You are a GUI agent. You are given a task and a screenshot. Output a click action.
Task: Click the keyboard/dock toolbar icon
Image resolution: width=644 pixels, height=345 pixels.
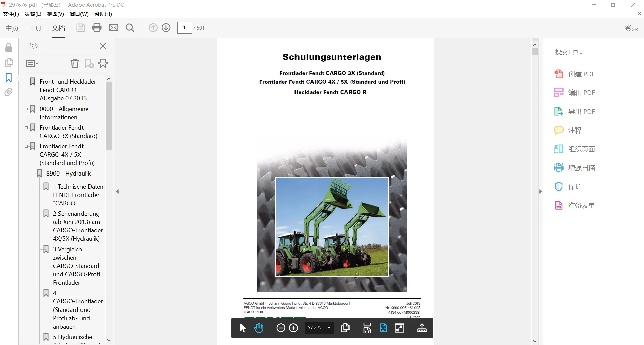coord(422,328)
